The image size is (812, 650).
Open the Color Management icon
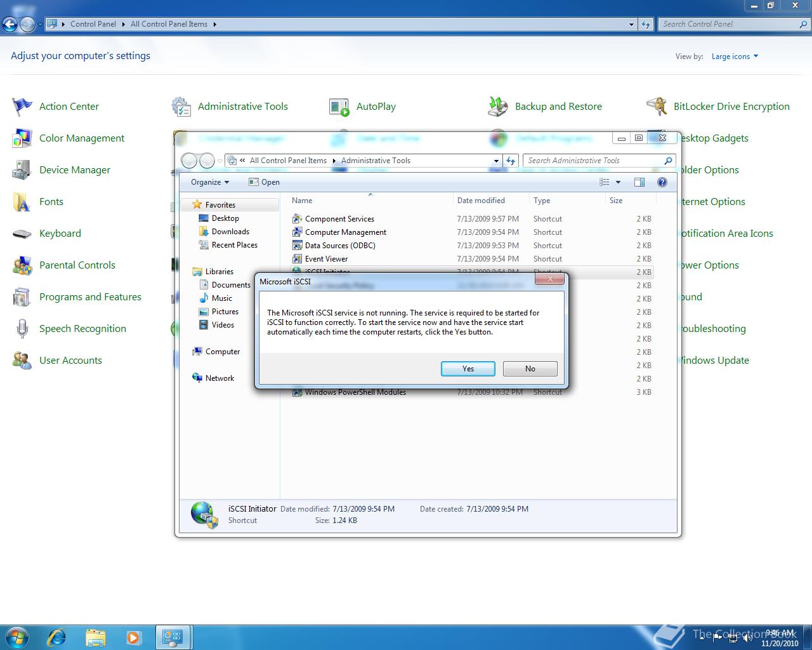tap(22, 138)
